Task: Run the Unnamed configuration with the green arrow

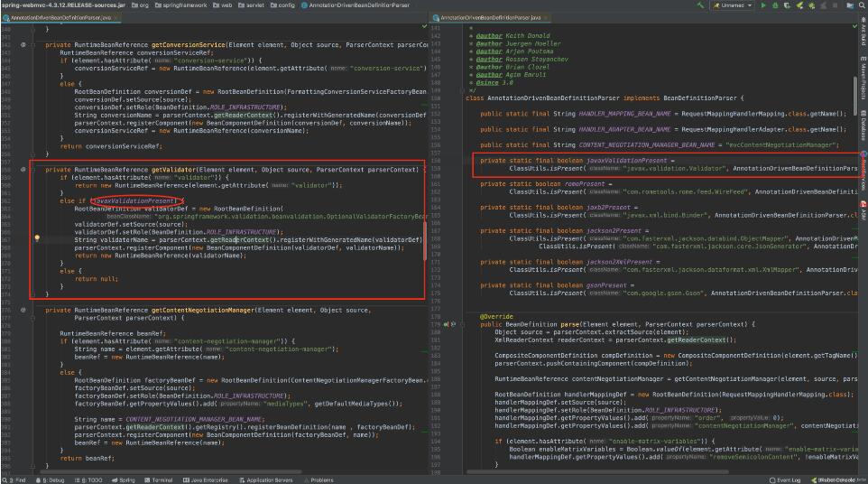Action: point(762,5)
